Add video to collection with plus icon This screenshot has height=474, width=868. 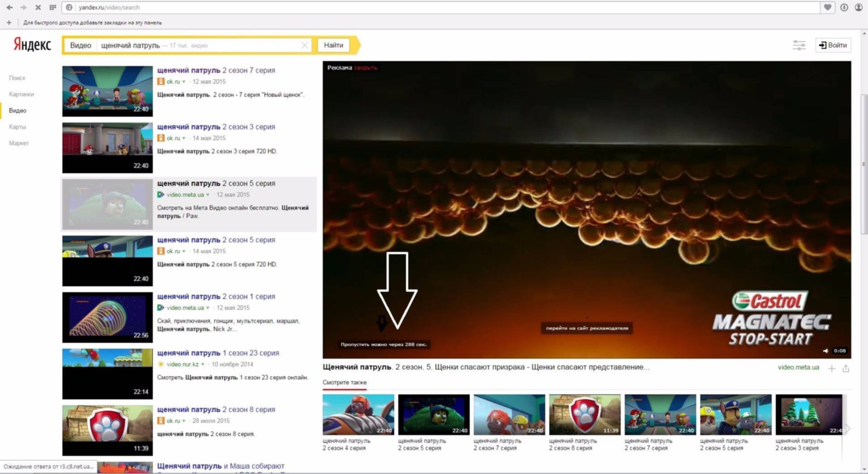pyautogui.click(x=831, y=369)
